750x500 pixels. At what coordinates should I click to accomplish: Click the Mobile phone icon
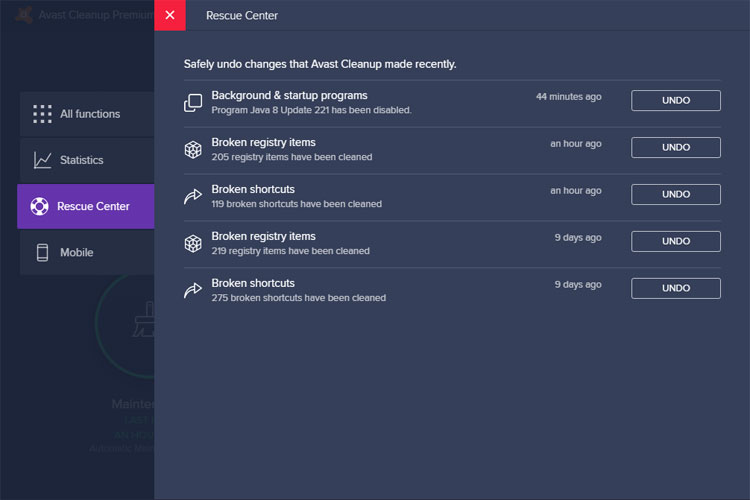tap(42, 252)
